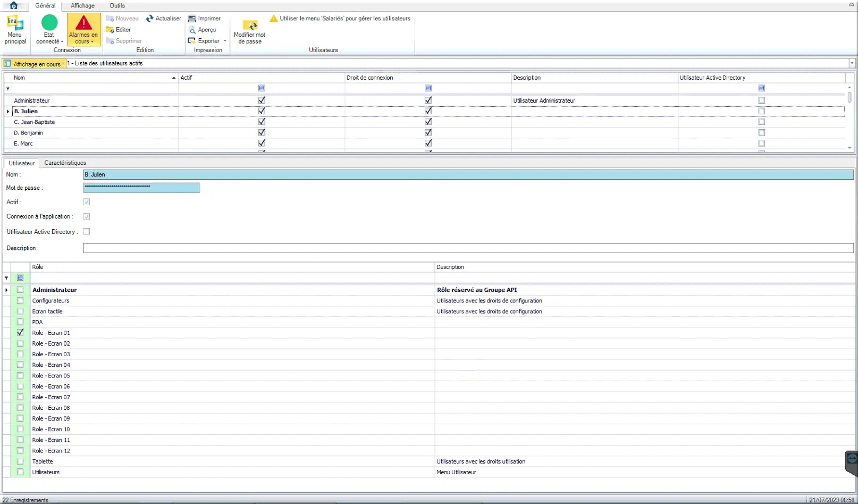Image resolution: width=858 pixels, height=504 pixels.
Task: Open the Etat connecté dropdown arrow
Action: point(62,41)
